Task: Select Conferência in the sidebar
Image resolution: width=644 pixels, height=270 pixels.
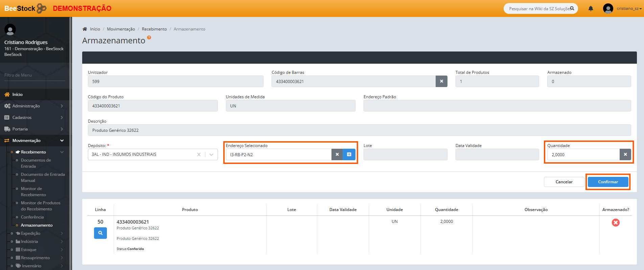Action: point(32,217)
